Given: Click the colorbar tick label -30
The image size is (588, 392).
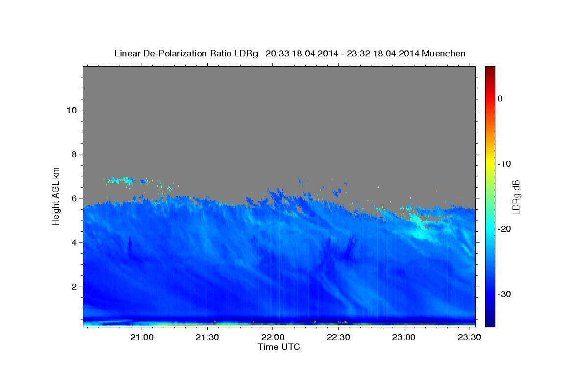Looking at the screenshot, I should coord(505,294).
